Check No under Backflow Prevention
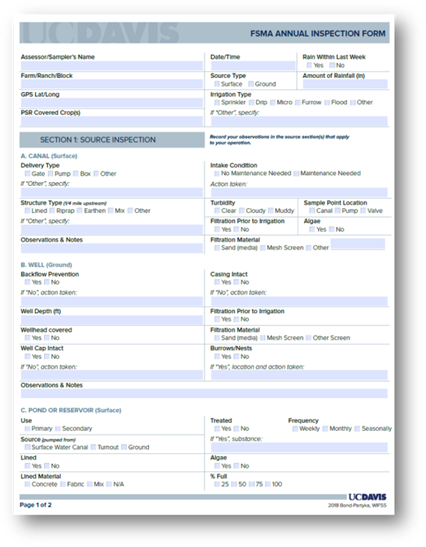The height and width of the screenshot is (547, 426). click(x=47, y=282)
